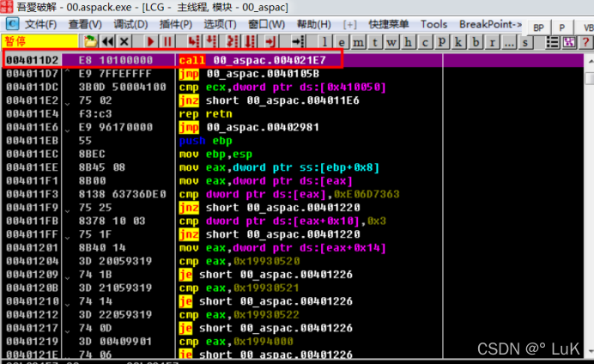Select hex bytes 8B40 14 row

pos(293,248)
